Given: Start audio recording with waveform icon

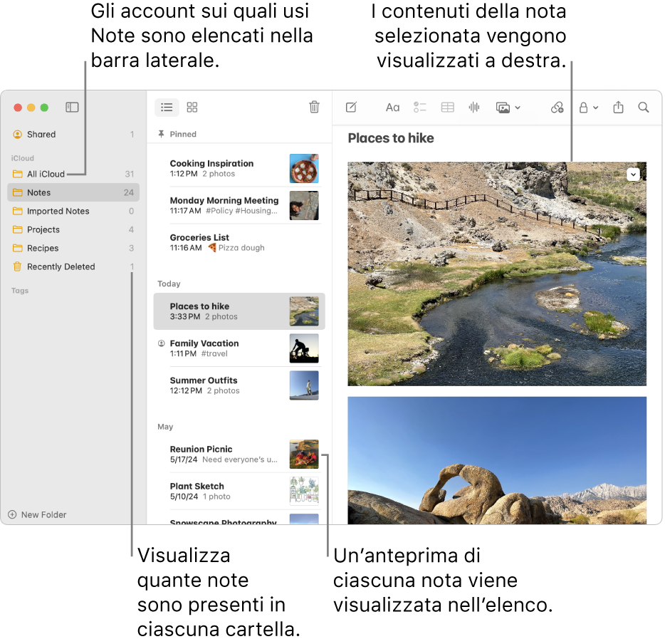Looking at the screenshot, I should click(474, 108).
